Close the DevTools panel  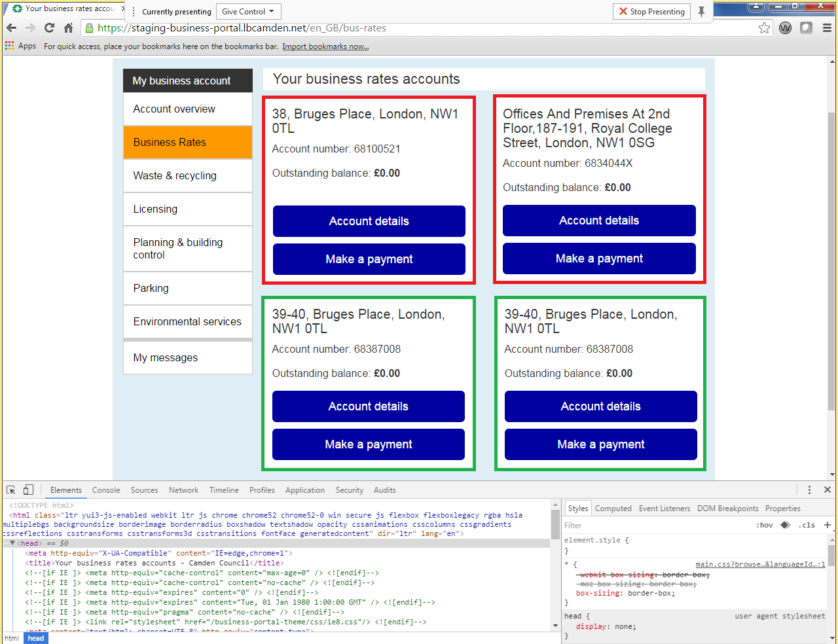[x=828, y=490]
